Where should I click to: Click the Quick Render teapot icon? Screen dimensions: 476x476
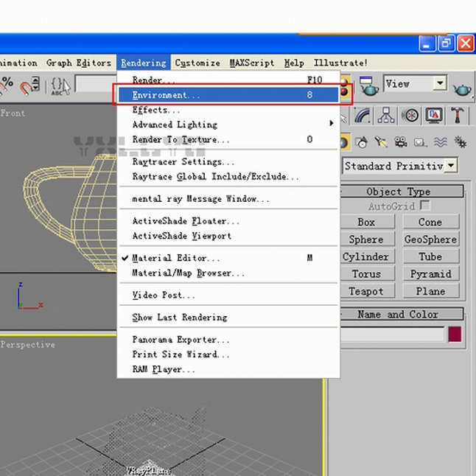coord(462,88)
